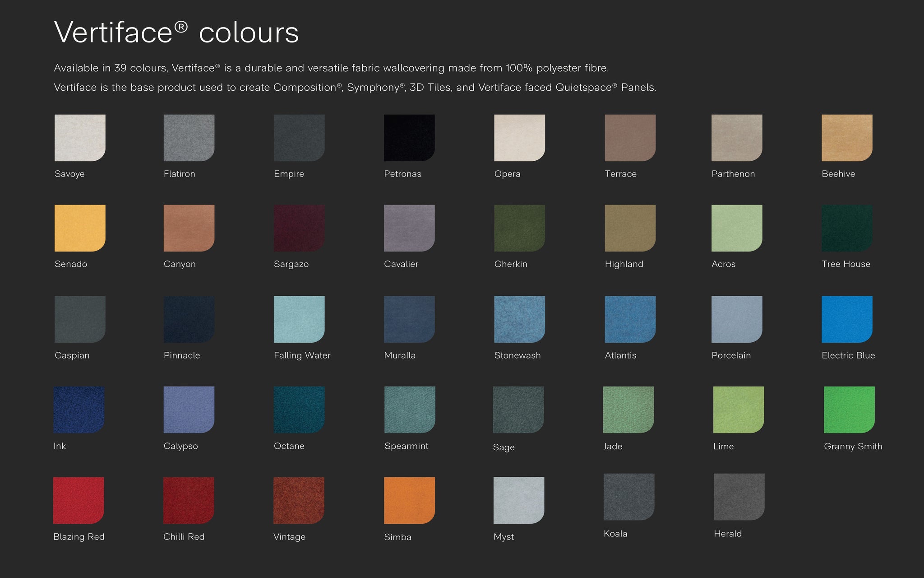Click the Simba orange swatch
This screenshot has height=578, width=924.
(x=409, y=500)
